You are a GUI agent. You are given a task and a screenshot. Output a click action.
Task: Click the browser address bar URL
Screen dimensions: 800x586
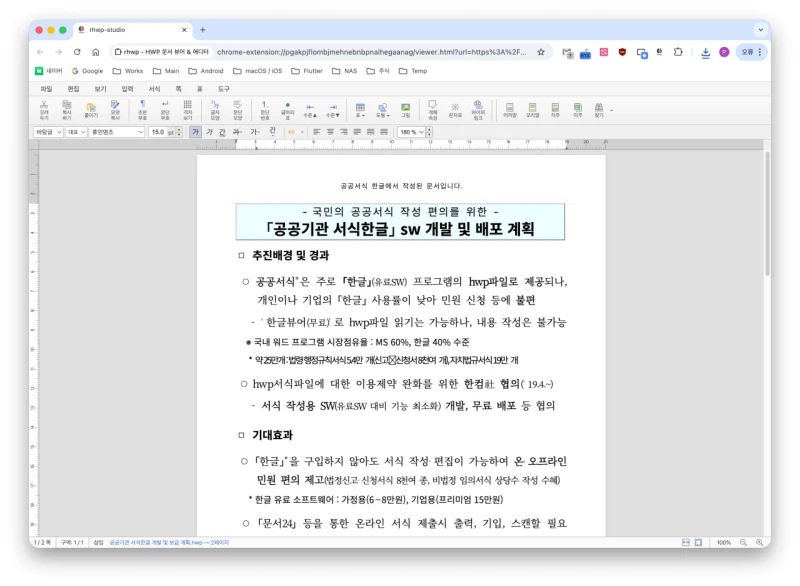point(371,52)
